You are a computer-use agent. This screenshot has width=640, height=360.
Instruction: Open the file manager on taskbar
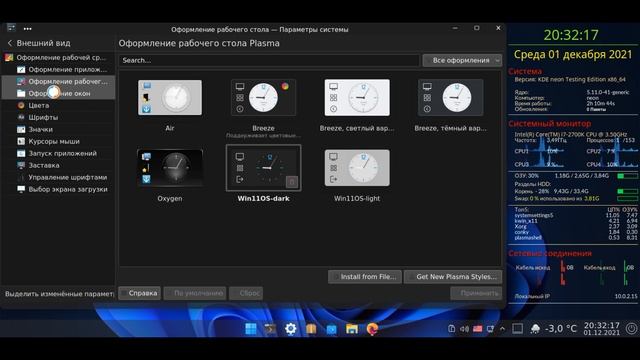352,329
